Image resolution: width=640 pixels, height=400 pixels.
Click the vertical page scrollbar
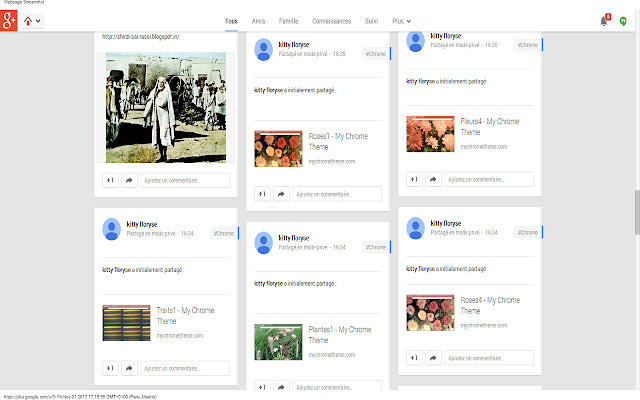click(x=635, y=210)
